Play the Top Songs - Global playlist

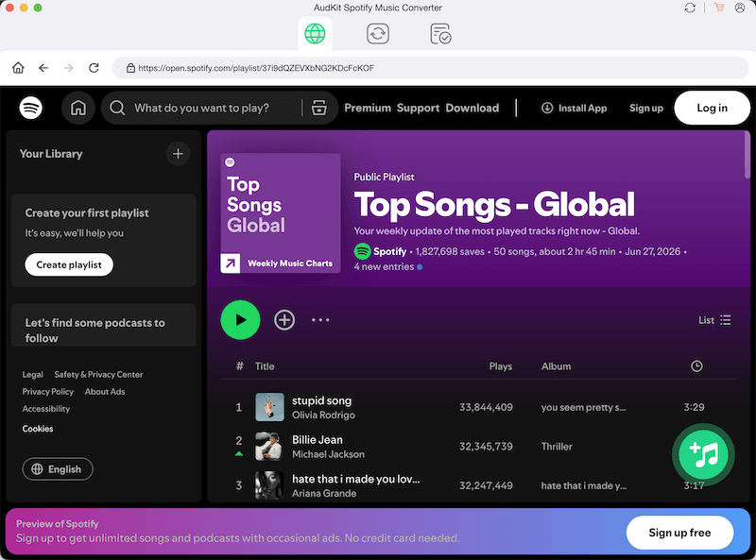[240, 320]
